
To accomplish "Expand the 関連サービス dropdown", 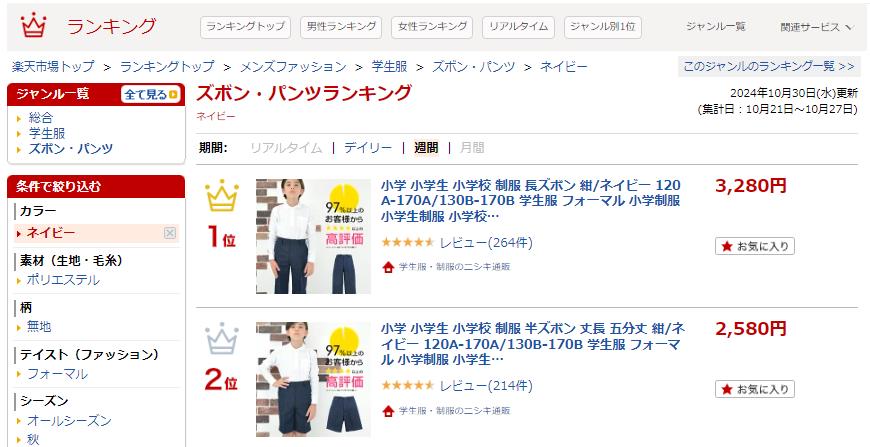I will click(x=816, y=27).
